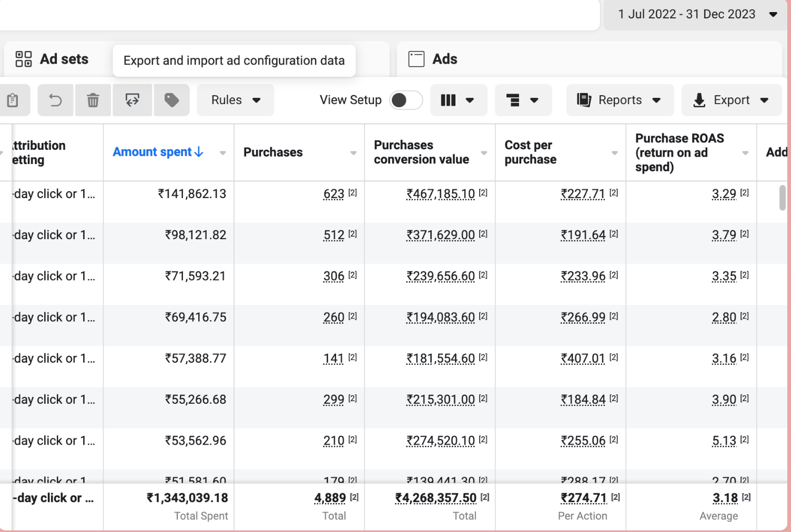Sort by Amount spent column header
Image resolution: width=791 pixels, height=532 pixels.
tap(153, 152)
